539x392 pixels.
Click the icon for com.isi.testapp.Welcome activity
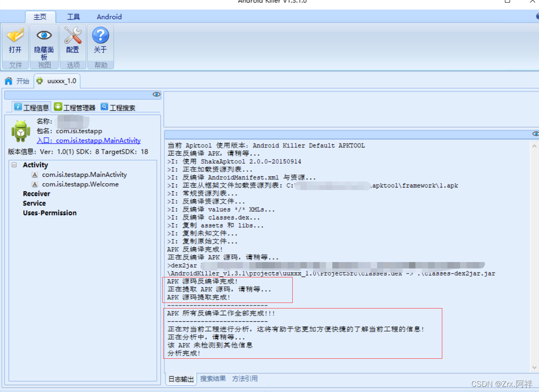point(35,184)
